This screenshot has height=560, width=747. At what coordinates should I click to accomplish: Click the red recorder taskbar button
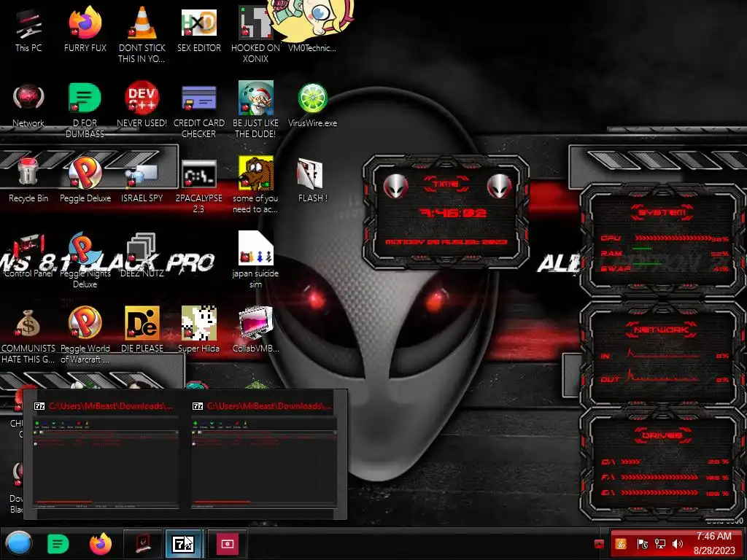point(227,543)
